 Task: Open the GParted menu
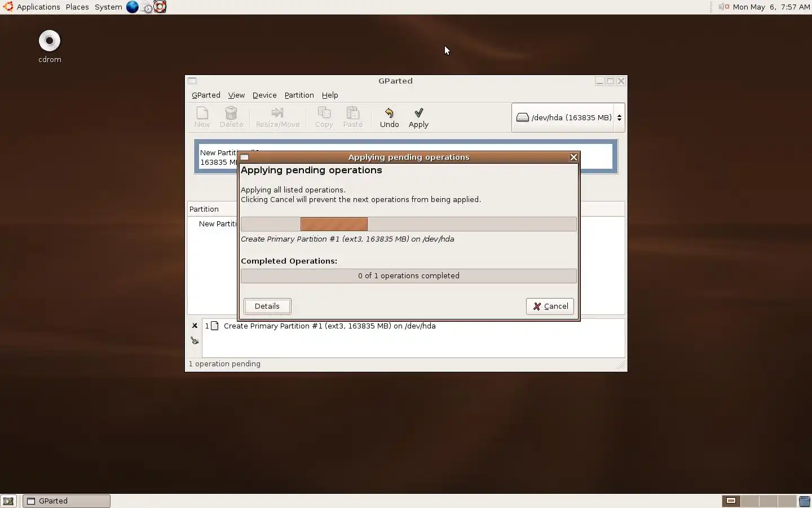pos(206,95)
